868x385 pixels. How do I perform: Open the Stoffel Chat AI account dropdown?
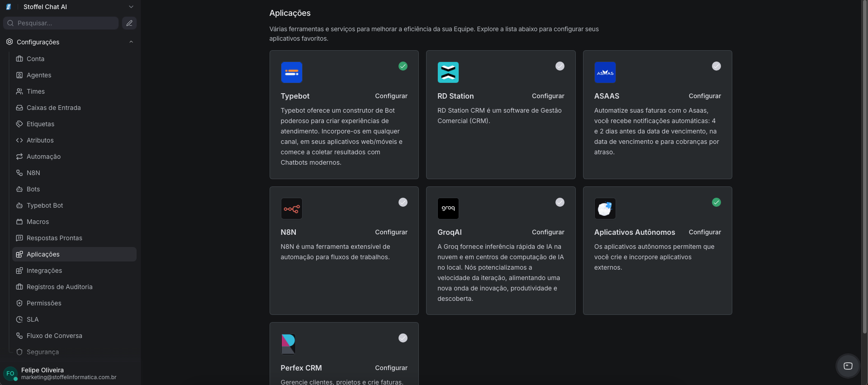[131, 7]
